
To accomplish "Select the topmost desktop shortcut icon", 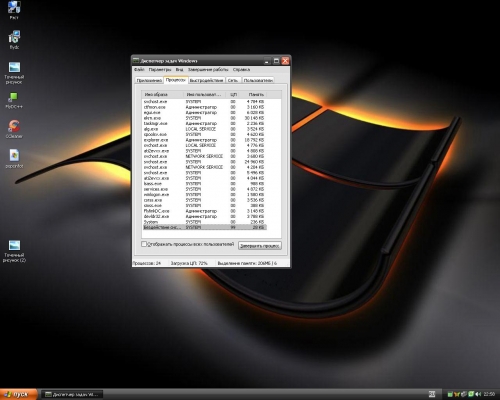I will 14,10.
